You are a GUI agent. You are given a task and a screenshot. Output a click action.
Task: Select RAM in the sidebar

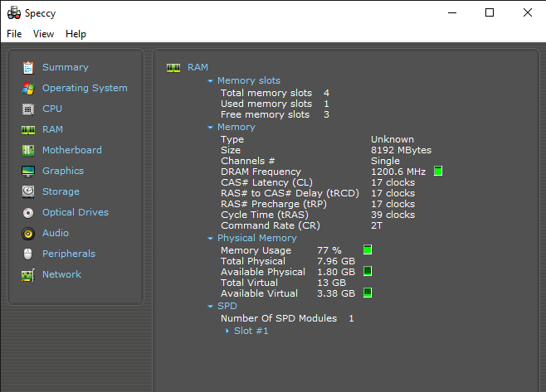(52, 129)
